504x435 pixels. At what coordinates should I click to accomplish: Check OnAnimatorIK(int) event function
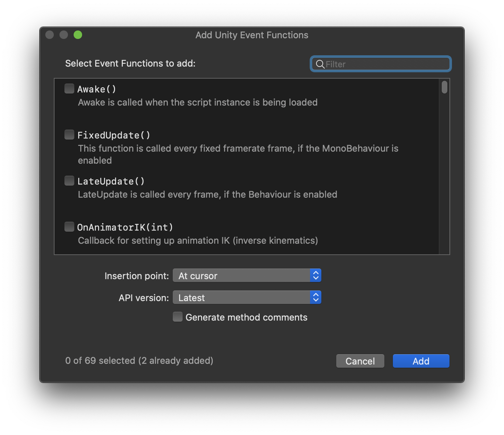(69, 227)
